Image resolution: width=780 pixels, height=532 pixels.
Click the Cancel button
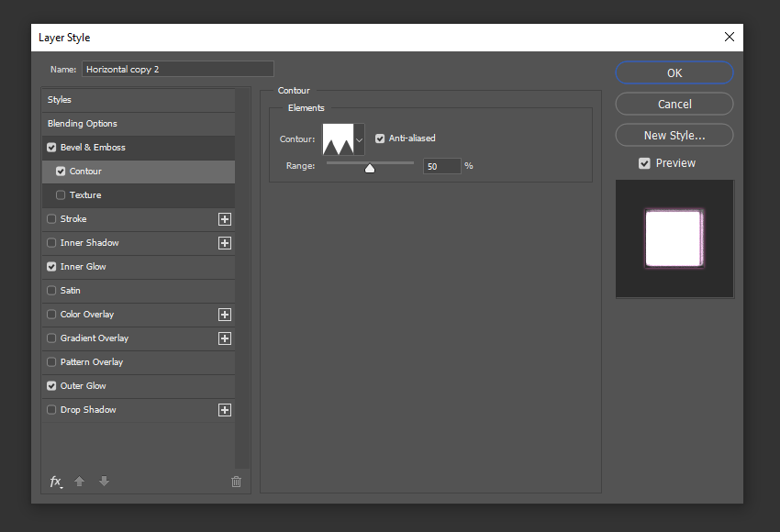pos(674,105)
